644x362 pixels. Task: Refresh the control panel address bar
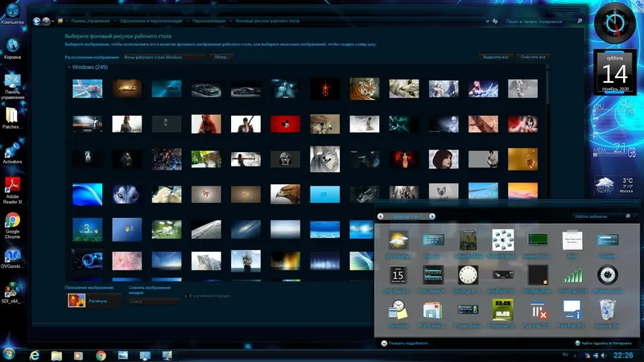point(495,21)
